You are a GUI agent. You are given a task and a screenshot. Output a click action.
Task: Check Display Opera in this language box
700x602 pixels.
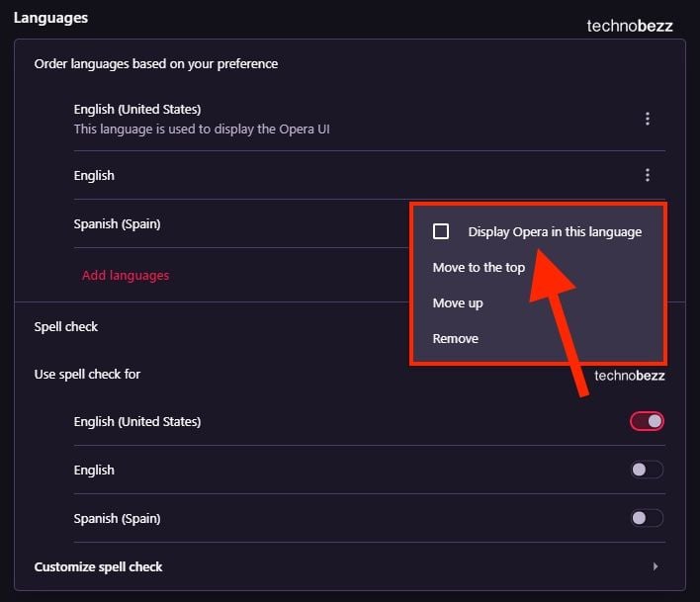tap(441, 231)
